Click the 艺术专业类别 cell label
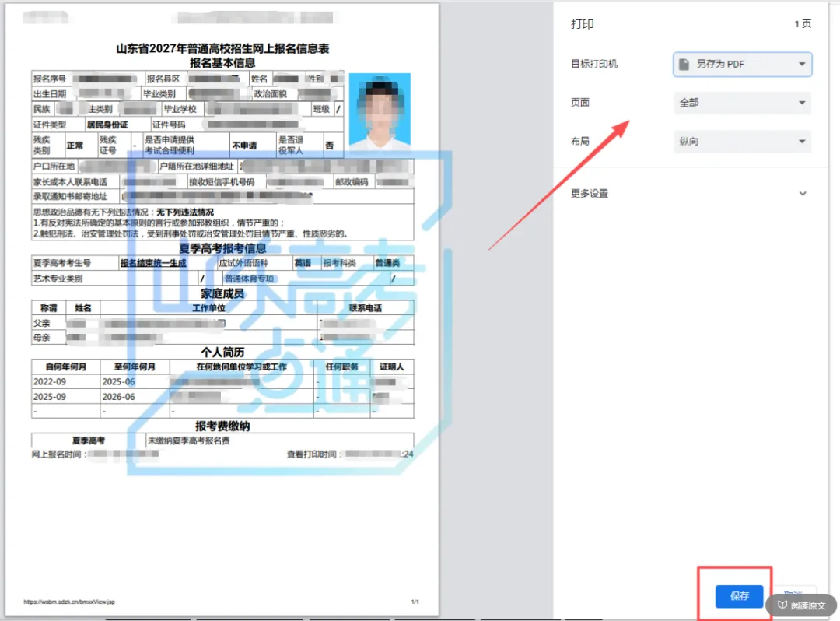The height and width of the screenshot is (621, 840). (58, 279)
